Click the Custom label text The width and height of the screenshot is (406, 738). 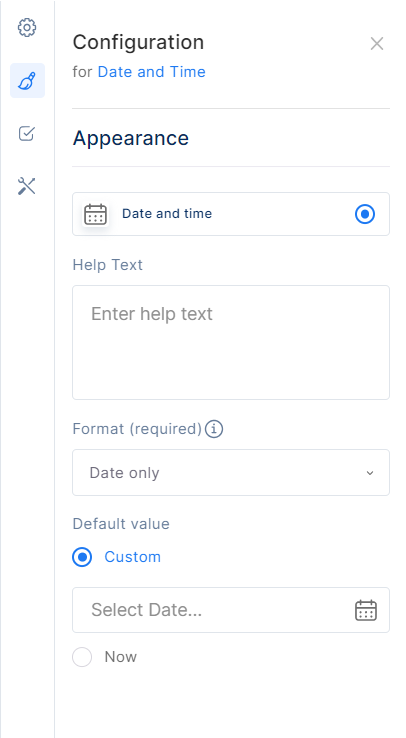click(x=133, y=557)
